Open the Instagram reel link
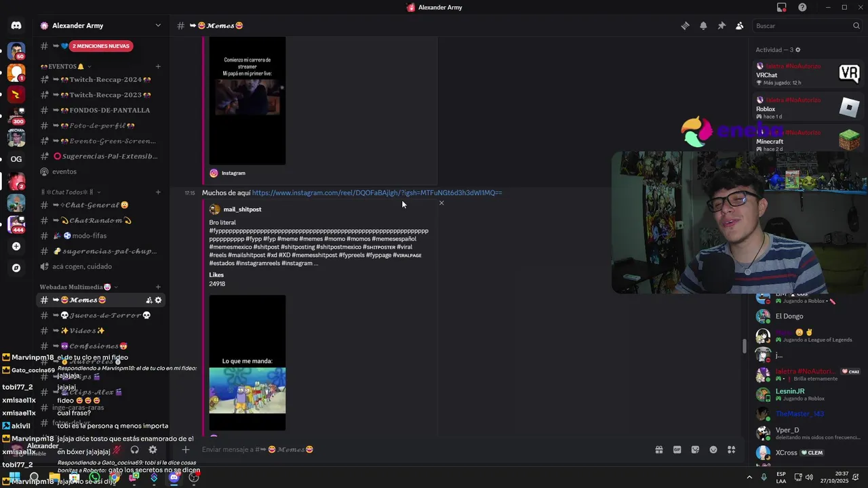The width and height of the screenshot is (868, 488). 377,193
